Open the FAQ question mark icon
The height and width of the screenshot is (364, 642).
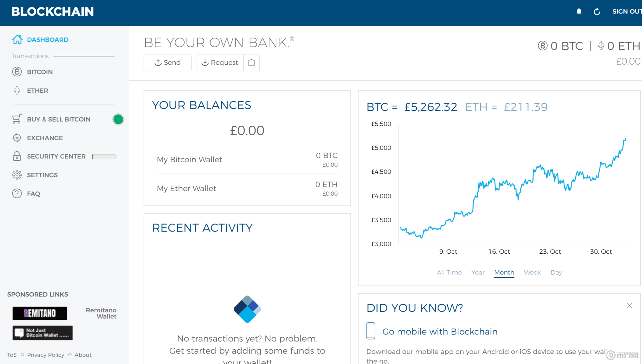(x=17, y=193)
